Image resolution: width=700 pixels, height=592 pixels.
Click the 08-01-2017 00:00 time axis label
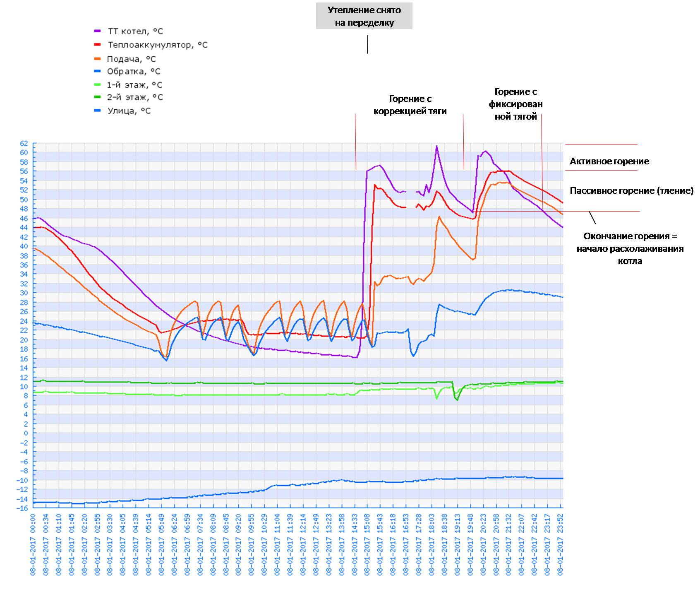click(33, 544)
